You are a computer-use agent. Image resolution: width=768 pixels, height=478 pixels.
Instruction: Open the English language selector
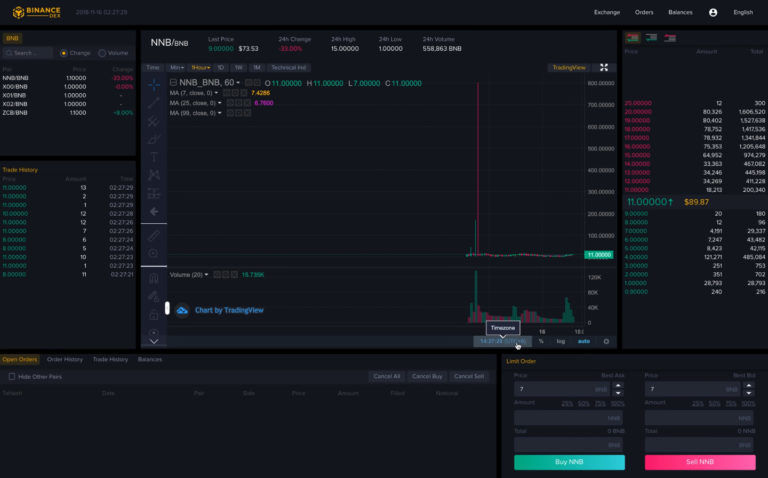coord(743,12)
